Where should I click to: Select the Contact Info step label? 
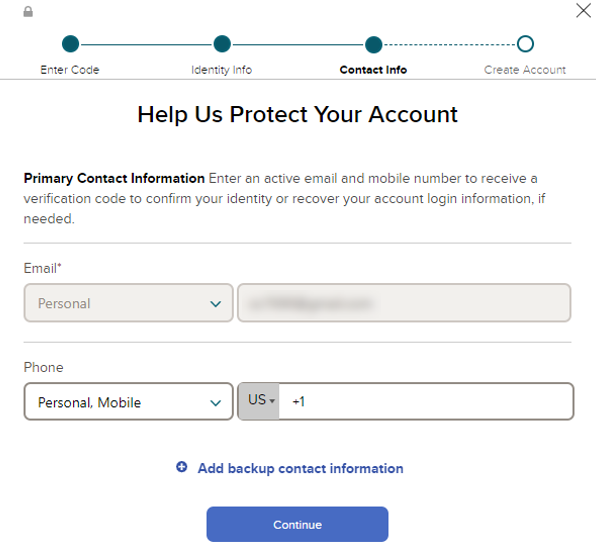pyautogui.click(x=373, y=70)
